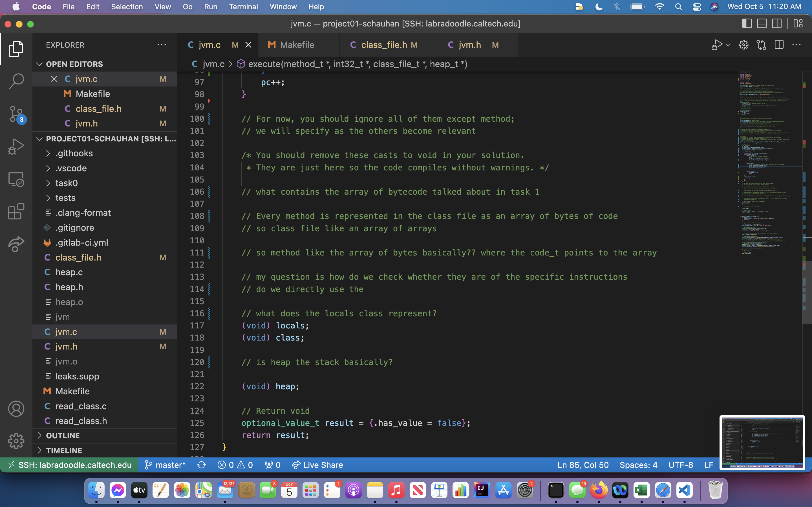The image size is (812, 507).
Task: Open the Extensions view
Action: pyautogui.click(x=16, y=211)
